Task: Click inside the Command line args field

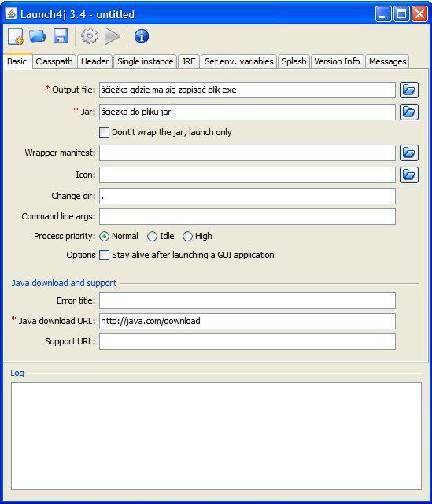Action: pos(247,217)
